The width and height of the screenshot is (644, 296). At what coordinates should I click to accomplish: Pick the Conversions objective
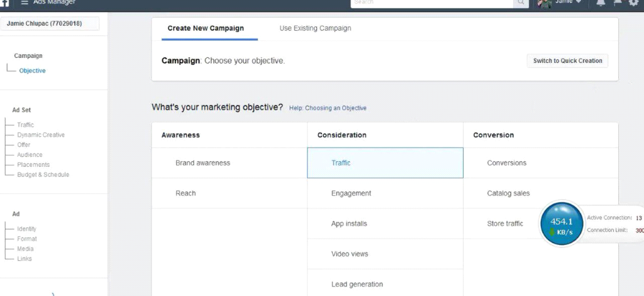506,163
